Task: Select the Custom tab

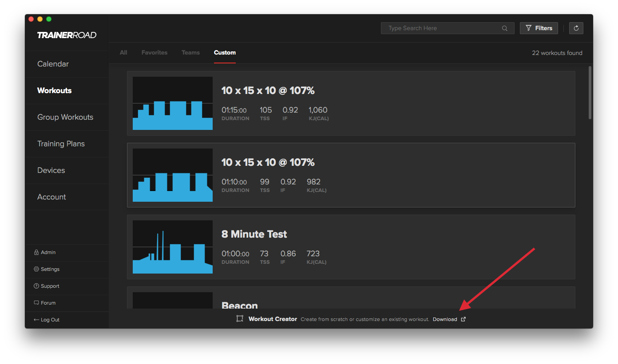Action: pyautogui.click(x=225, y=52)
